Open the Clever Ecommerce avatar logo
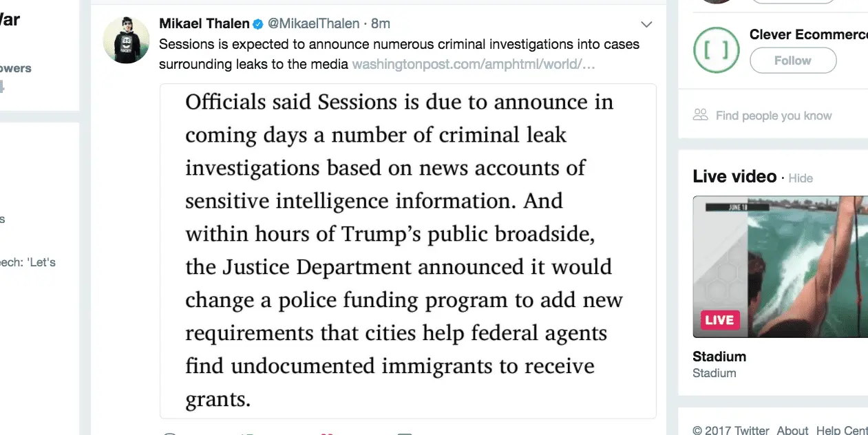 (716, 50)
